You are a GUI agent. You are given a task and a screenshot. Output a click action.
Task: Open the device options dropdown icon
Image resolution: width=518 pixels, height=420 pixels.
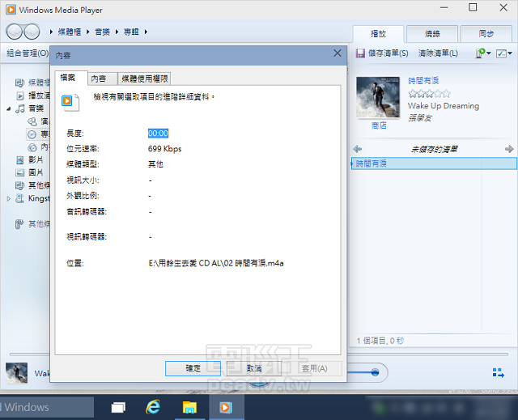(483, 53)
